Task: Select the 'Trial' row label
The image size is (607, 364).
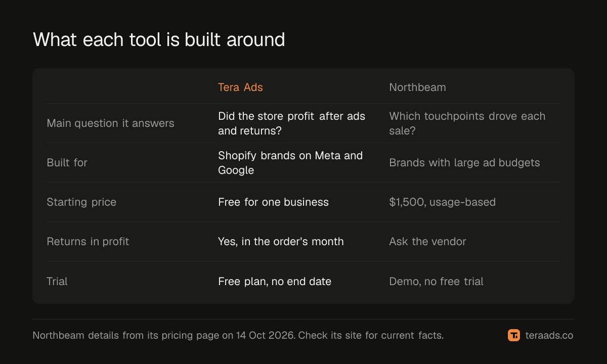Action: point(57,281)
